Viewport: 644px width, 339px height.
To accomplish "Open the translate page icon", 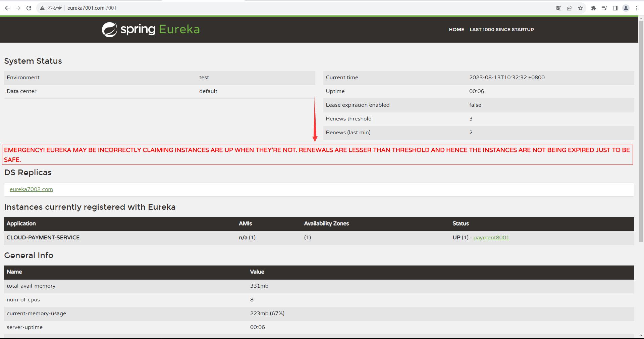I will click(x=559, y=8).
